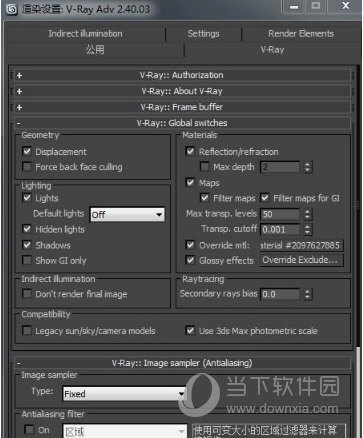Click the Max depth spinner arrows
This screenshot has height=438, width=363.
coord(307,167)
